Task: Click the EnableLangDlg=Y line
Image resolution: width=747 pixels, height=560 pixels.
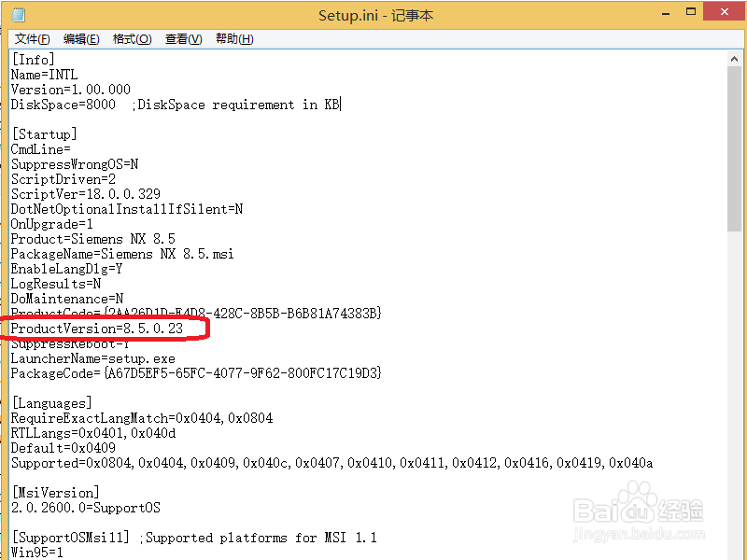Action: coord(66,269)
